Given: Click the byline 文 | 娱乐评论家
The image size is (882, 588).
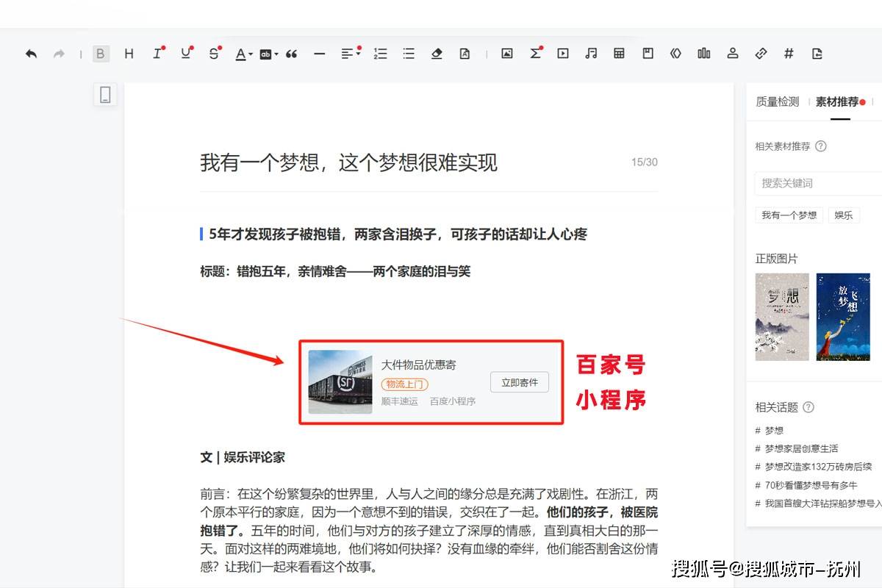Looking at the screenshot, I should [243, 457].
